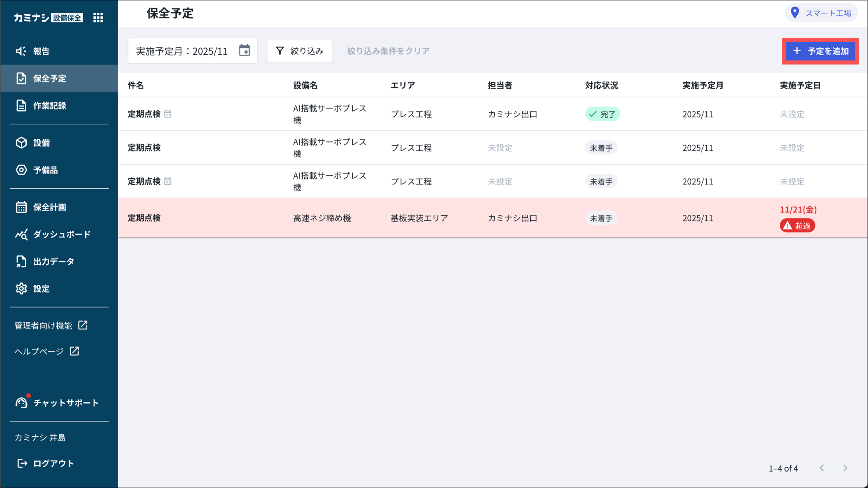868x488 pixels.
Task: Go to next page arrow
Action: (x=845, y=468)
